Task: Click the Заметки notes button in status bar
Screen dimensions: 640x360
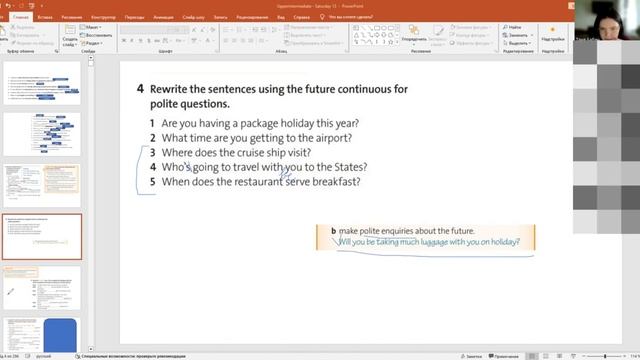Action: tap(471, 356)
